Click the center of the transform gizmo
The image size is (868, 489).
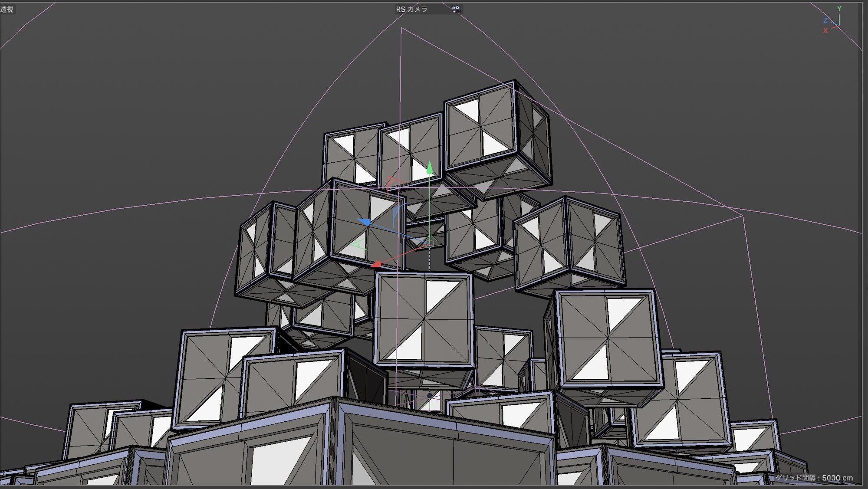[x=429, y=243]
